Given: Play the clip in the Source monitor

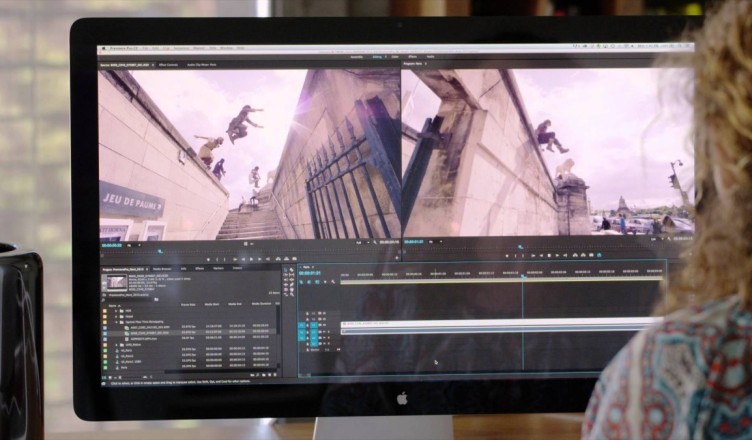Looking at the screenshot, I should click(x=251, y=259).
